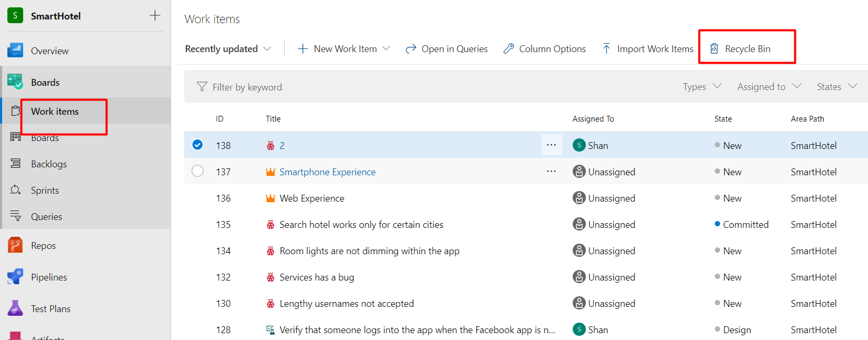The height and width of the screenshot is (340, 868).
Task: Open the more actions menu for item 138
Action: (551, 145)
